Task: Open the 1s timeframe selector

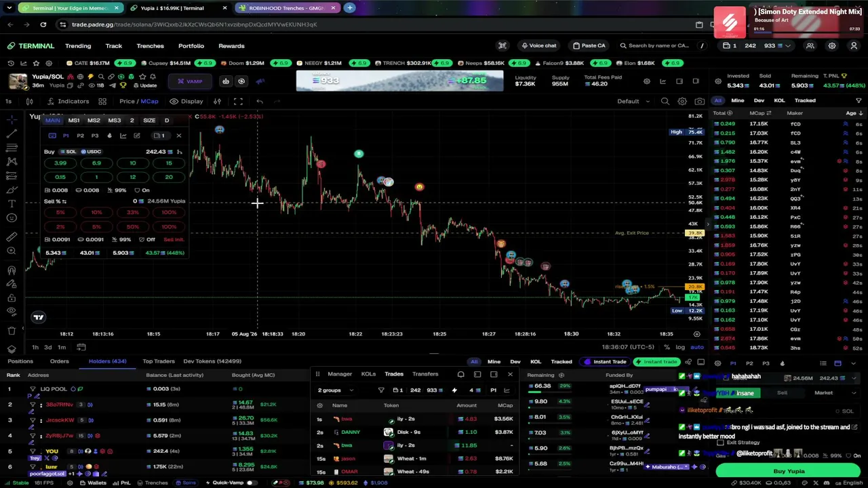Action: (9, 102)
